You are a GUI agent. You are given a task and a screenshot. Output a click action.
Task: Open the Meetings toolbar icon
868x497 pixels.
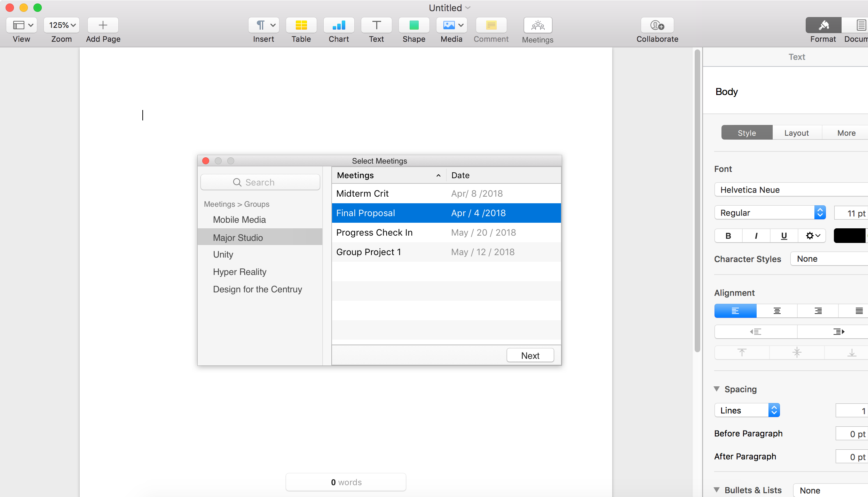538,25
